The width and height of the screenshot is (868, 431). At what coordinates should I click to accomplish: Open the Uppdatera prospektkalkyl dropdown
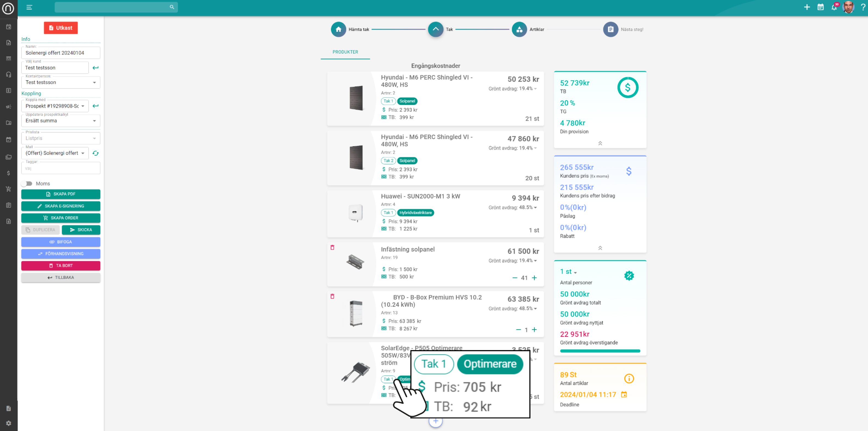(61, 121)
